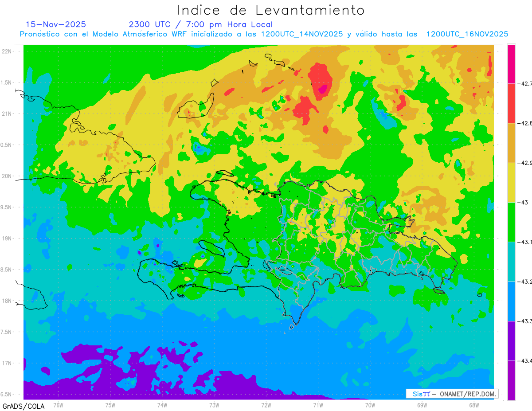Click the 22N latitude label

(7, 51)
